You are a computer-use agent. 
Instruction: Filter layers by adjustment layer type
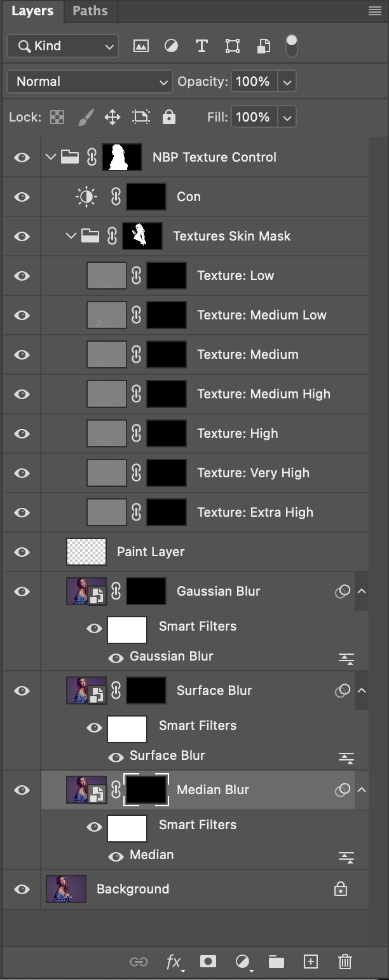[171, 46]
